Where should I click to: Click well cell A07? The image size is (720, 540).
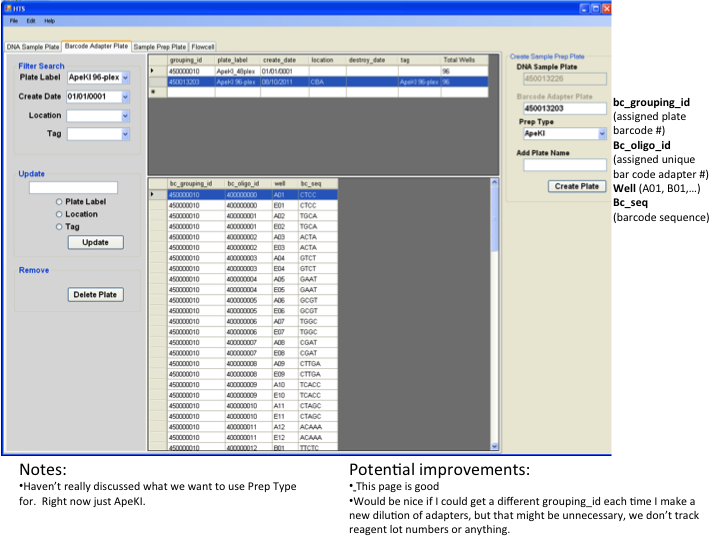285,321
